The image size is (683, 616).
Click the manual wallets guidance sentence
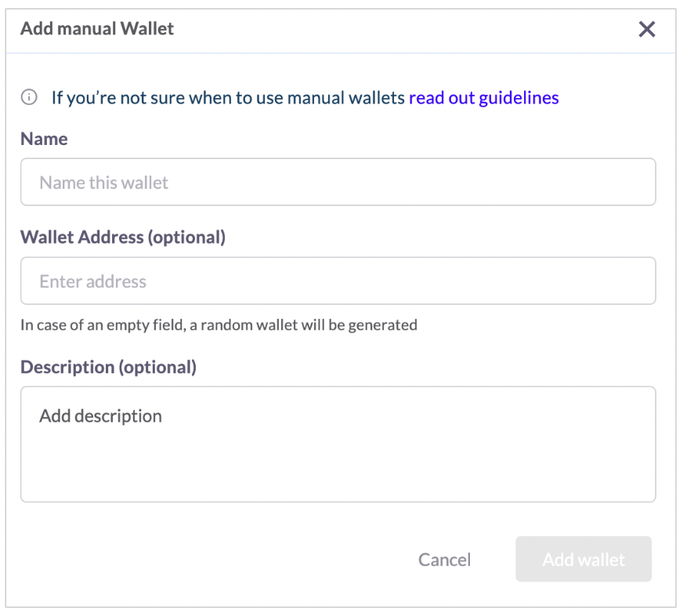point(229,98)
